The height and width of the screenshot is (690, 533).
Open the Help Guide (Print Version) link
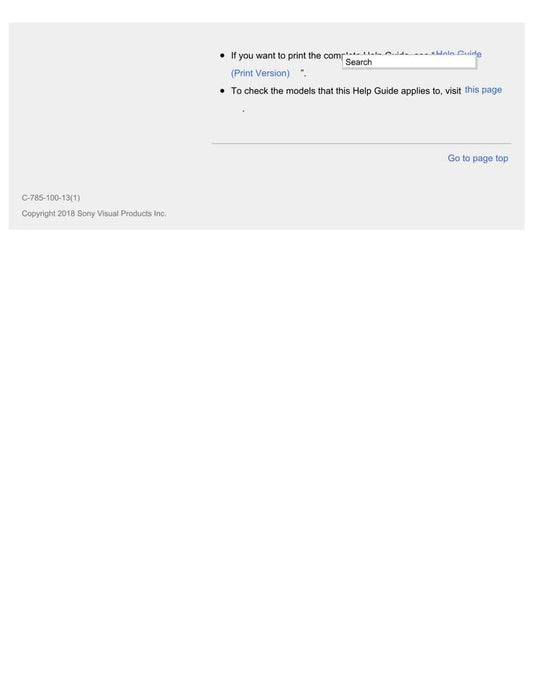[x=260, y=73]
